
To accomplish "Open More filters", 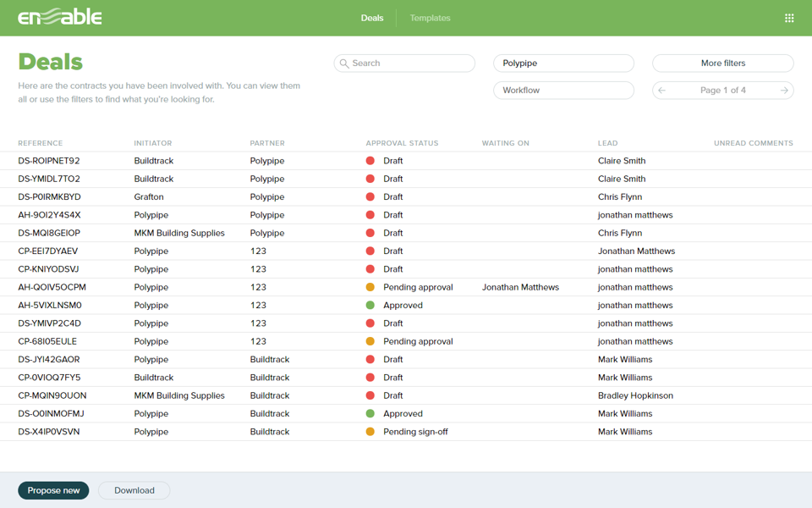I will (x=722, y=63).
